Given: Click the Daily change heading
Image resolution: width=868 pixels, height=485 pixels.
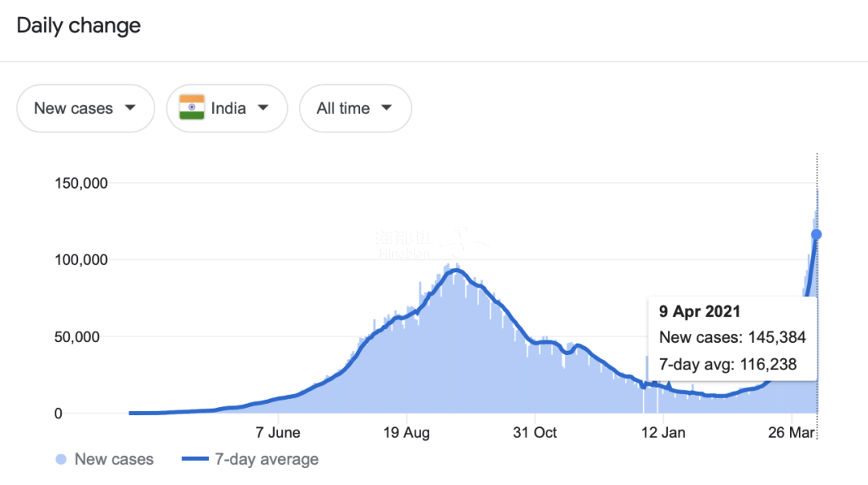Looking at the screenshot, I should pos(79,26).
